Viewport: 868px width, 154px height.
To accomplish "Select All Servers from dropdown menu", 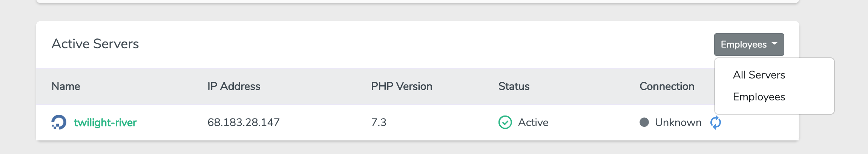I will click(x=759, y=75).
